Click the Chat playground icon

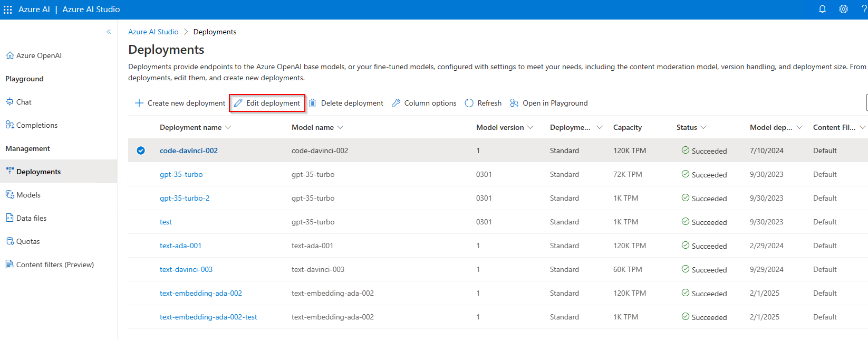point(9,102)
